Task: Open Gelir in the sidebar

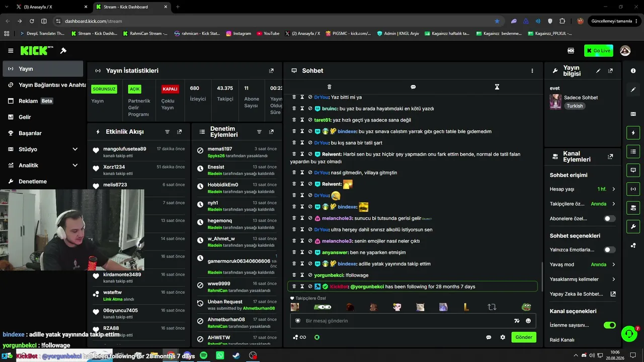Action: point(43,117)
